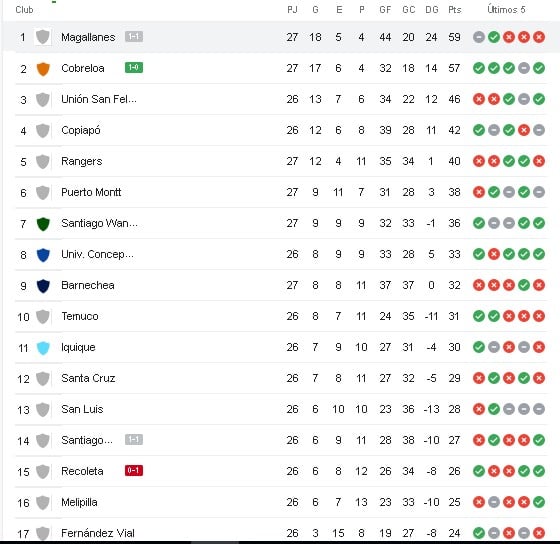Click the gray 1-1 badge beside Magallanes

coord(134,36)
